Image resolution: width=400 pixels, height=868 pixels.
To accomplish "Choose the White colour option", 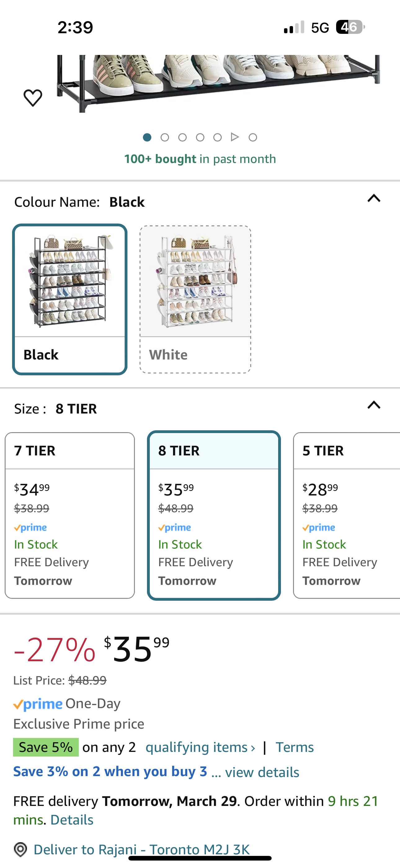I will pyautogui.click(x=195, y=299).
